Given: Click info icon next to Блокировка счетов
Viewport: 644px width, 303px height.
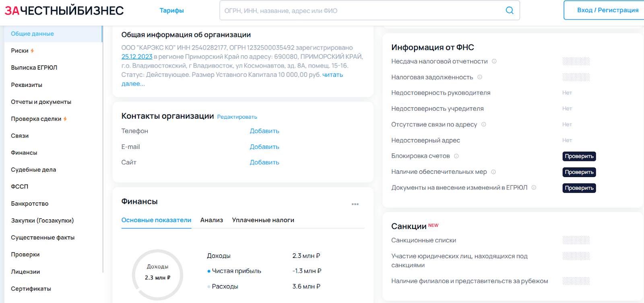Looking at the screenshot, I should [x=456, y=156].
